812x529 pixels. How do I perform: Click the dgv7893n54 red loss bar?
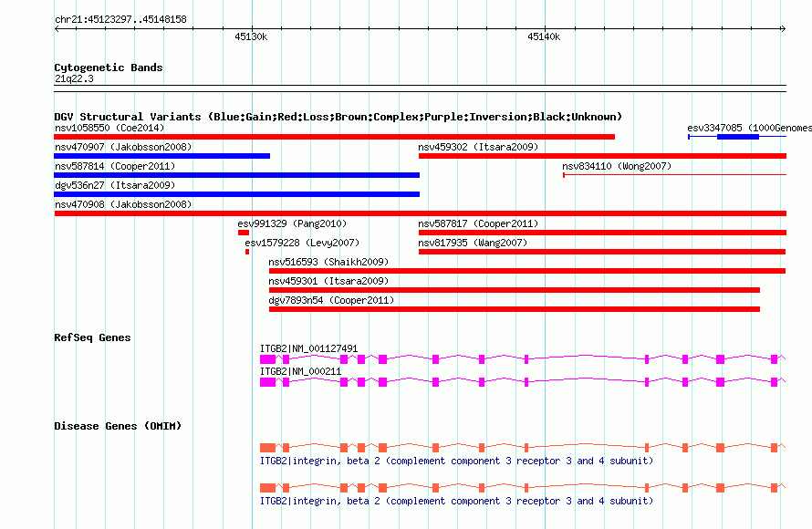pos(515,309)
